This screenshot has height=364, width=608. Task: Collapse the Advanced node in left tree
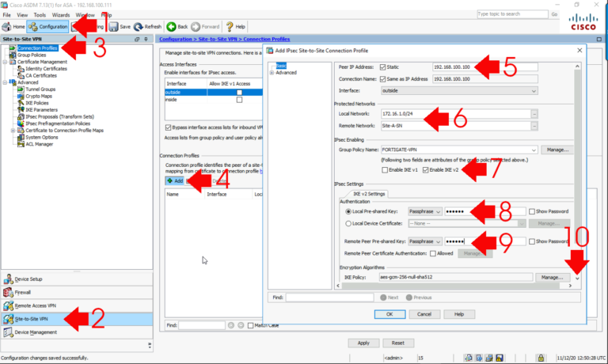click(x=5, y=82)
